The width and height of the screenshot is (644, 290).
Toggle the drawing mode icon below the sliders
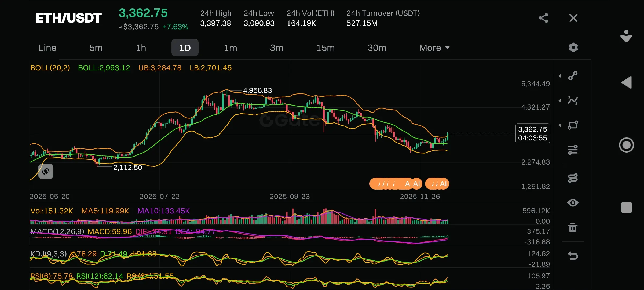click(573, 178)
